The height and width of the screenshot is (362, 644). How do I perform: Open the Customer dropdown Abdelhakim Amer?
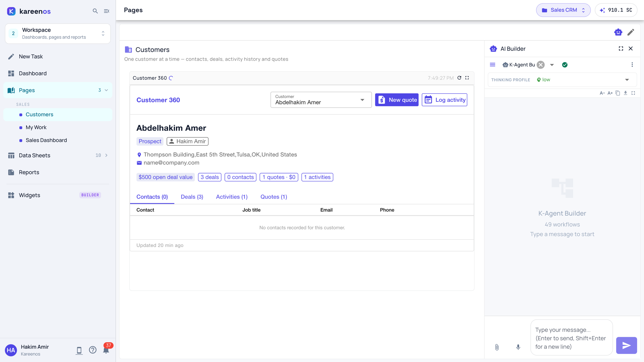coord(321,100)
